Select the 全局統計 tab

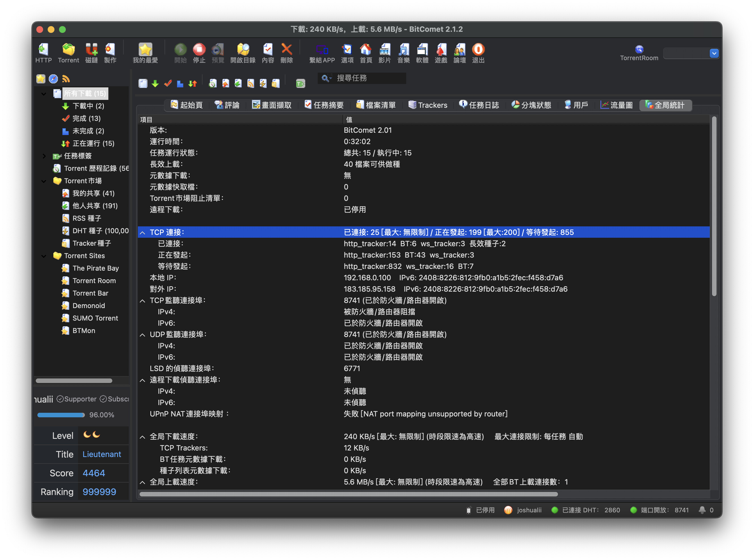click(665, 105)
